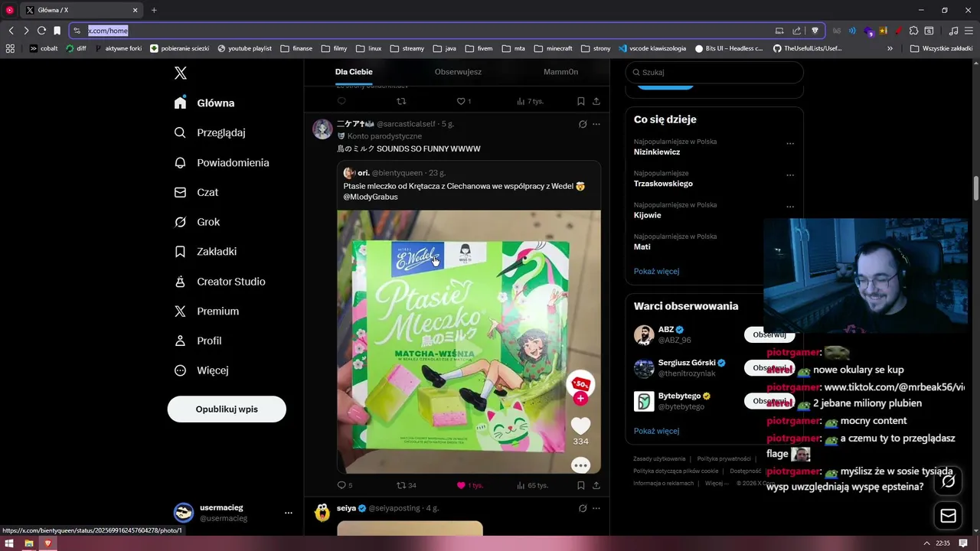Open the Przeglądaj explore page

[210, 132]
